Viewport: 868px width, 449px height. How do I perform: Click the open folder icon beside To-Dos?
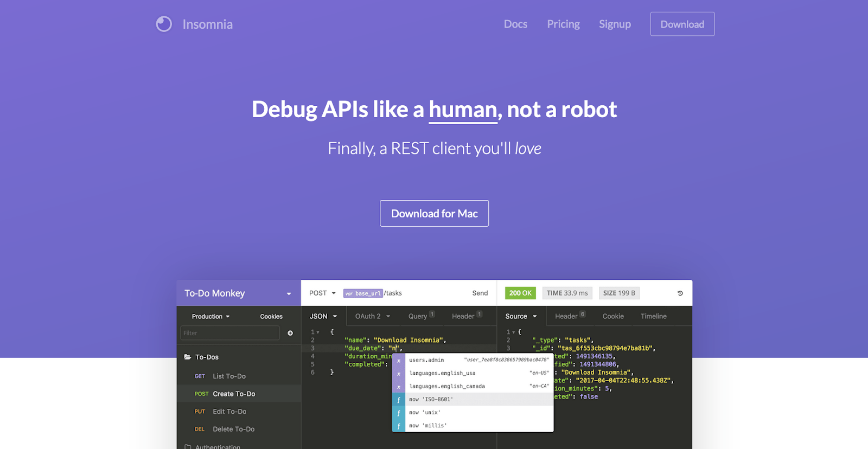[188, 357]
